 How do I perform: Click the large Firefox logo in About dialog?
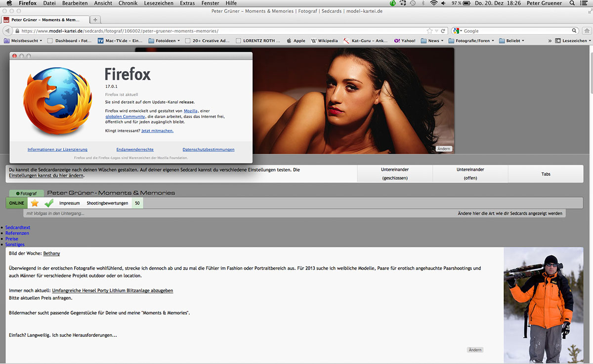(x=57, y=101)
